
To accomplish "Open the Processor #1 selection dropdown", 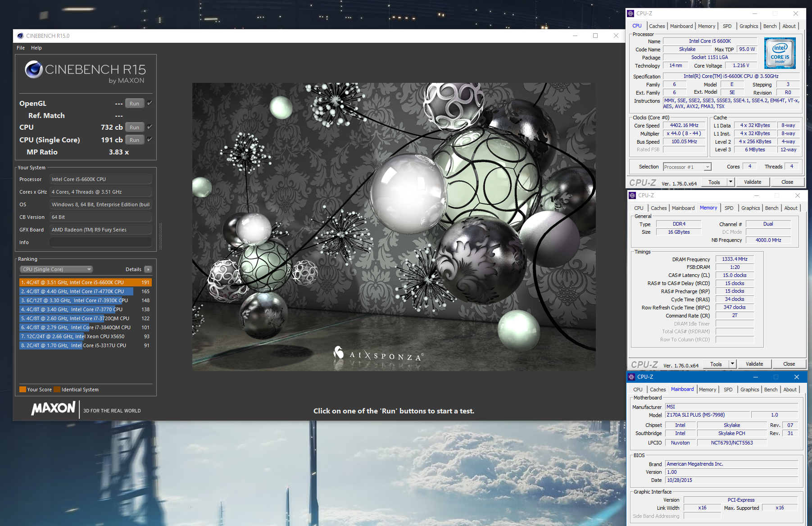I will tap(687, 167).
